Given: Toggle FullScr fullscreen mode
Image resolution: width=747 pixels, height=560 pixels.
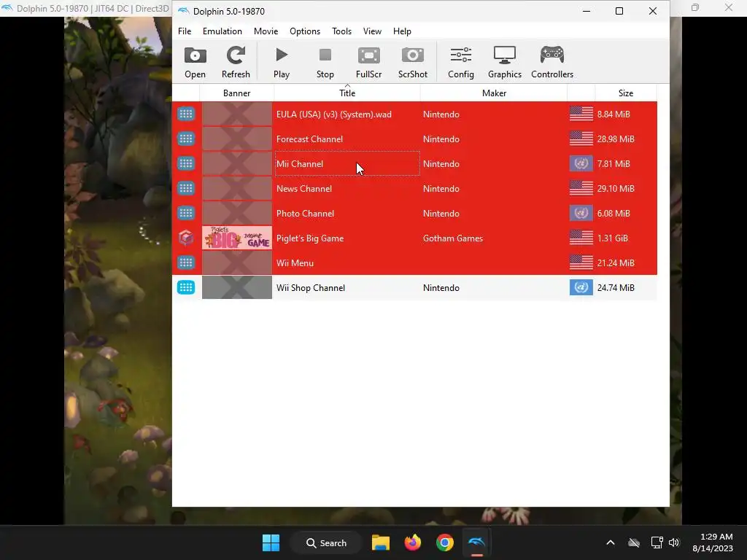Looking at the screenshot, I should (368, 63).
